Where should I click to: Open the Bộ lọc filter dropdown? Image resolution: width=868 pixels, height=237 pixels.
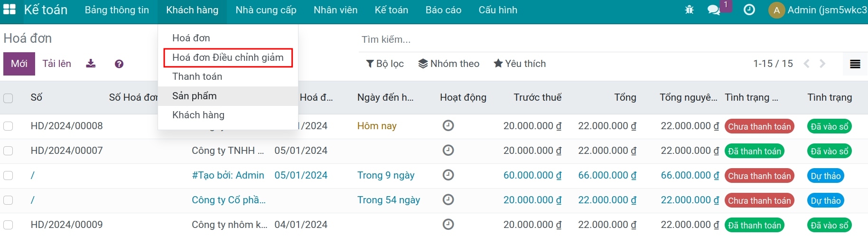(385, 64)
